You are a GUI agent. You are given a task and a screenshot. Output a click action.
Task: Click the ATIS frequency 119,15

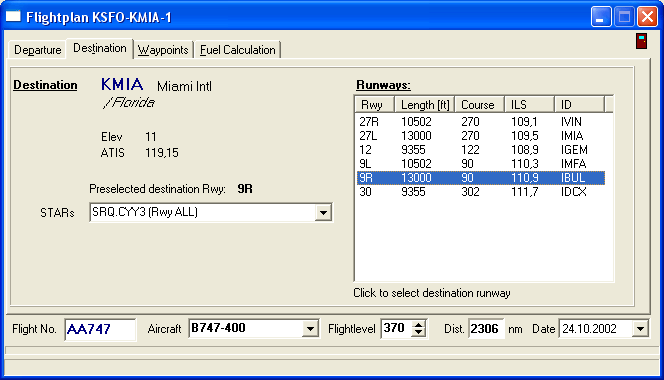pos(162,153)
